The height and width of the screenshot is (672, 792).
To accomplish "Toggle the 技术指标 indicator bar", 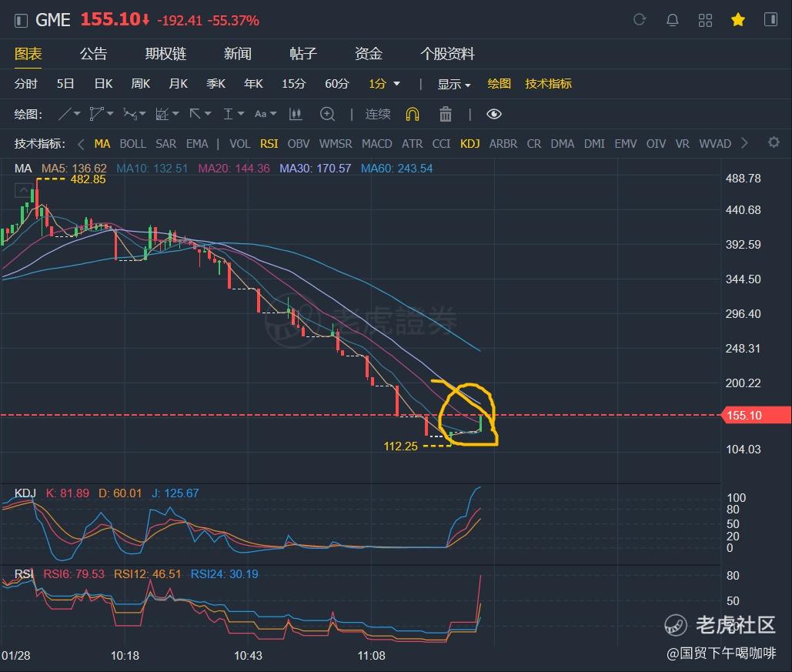I will (548, 83).
